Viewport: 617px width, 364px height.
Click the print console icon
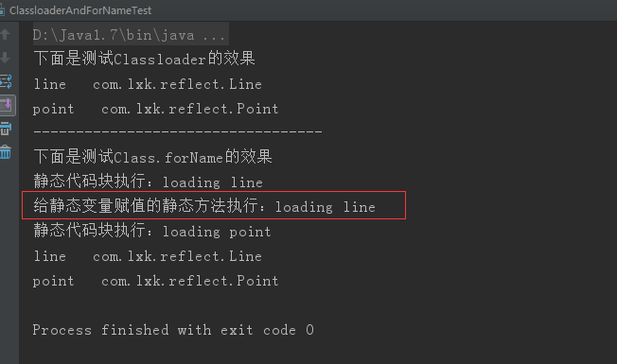pos(6,129)
